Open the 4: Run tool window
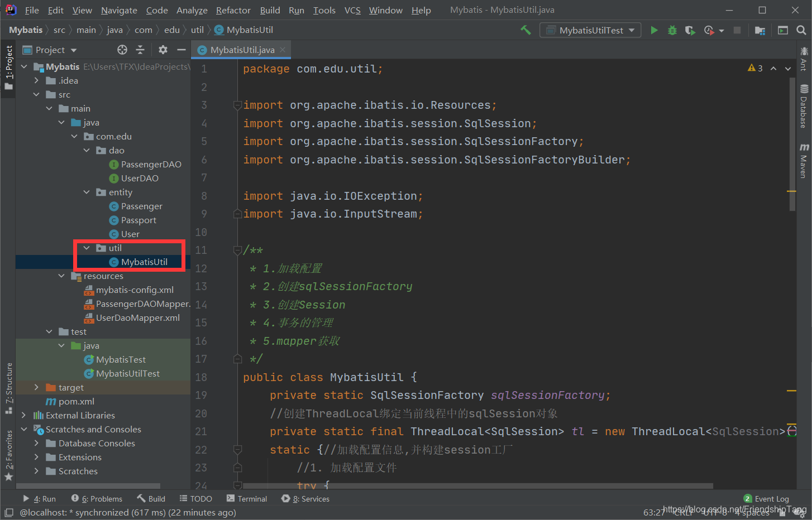 40,499
